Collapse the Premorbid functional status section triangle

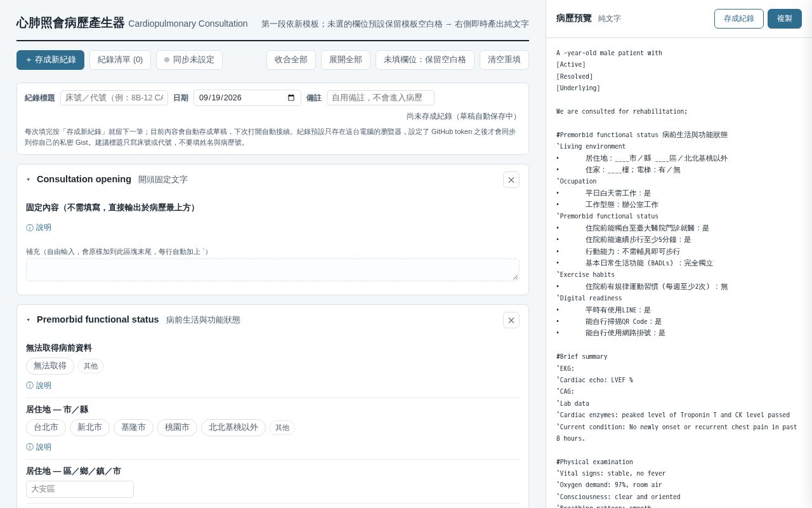28,320
